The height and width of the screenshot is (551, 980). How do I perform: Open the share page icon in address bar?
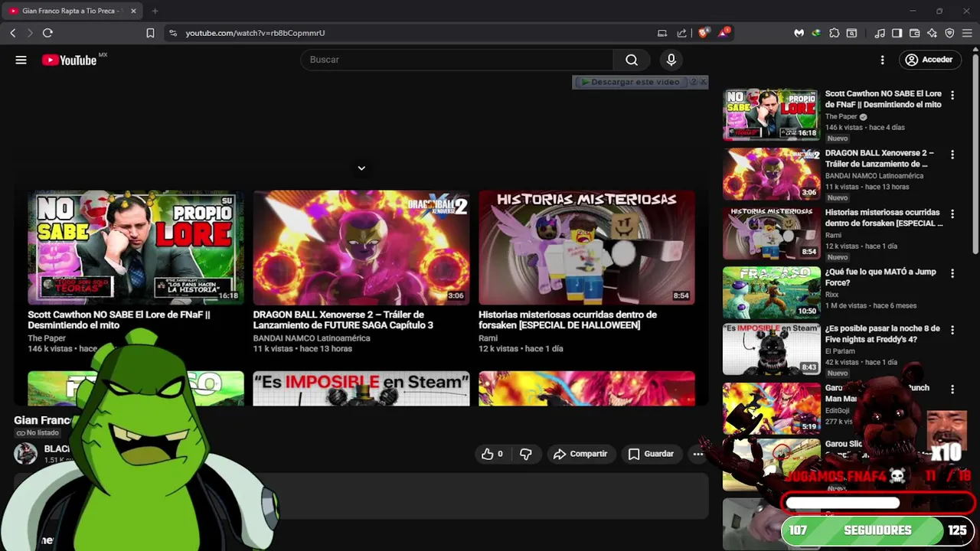pos(682,33)
